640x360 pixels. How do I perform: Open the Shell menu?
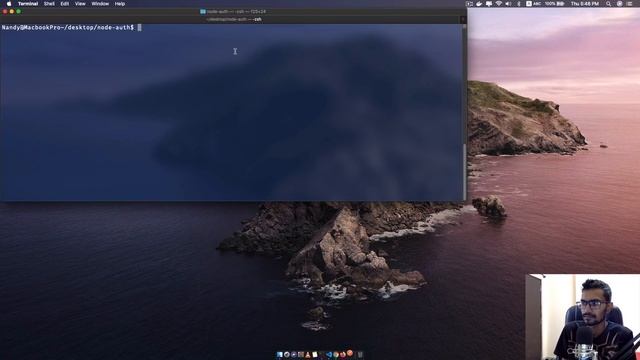49,4
